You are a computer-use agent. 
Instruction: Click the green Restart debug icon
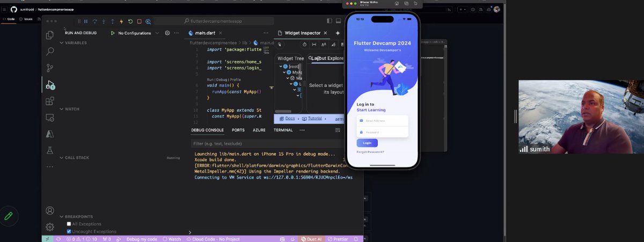point(130,21)
